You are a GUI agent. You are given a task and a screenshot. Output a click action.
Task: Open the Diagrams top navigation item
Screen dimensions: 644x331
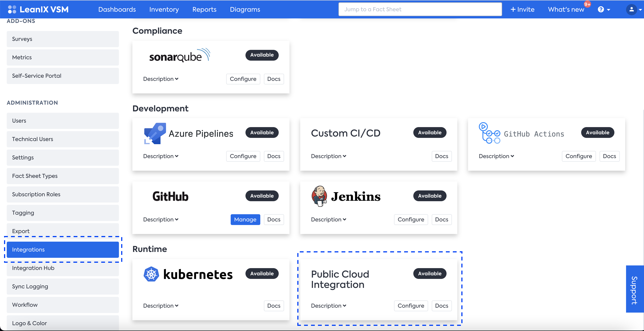[x=245, y=9]
